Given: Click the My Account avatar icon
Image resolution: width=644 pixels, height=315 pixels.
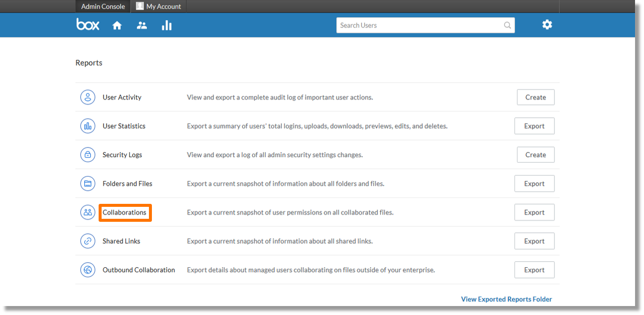Looking at the screenshot, I should click(140, 6).
